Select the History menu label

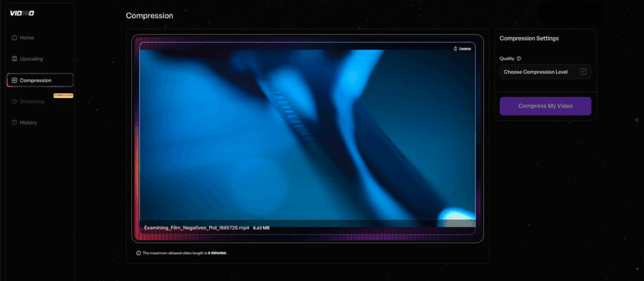pyautogui.click(x=28, y=123)
